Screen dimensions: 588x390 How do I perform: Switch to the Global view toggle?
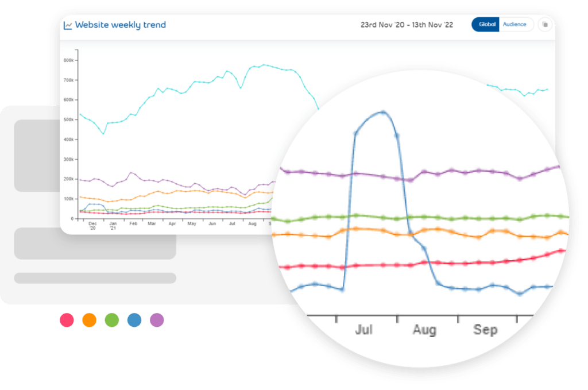pos(486,24)
